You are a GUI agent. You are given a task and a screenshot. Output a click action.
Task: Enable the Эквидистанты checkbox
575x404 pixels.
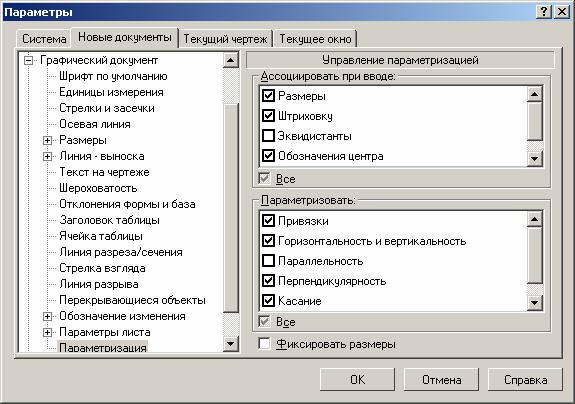pyautogui.click(x=268, y=136)
